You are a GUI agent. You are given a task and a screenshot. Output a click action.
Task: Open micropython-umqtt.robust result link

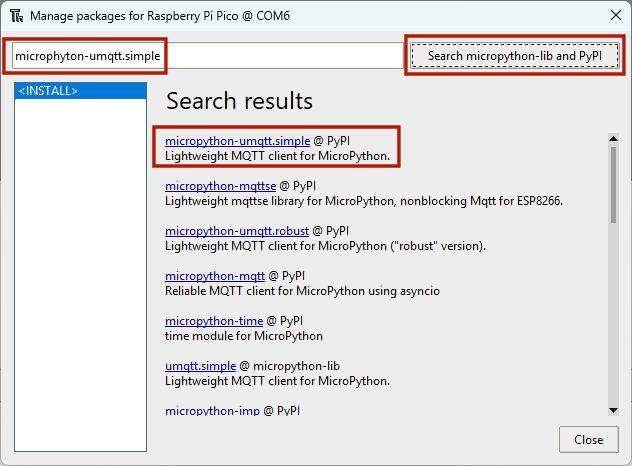coord(237,231)
